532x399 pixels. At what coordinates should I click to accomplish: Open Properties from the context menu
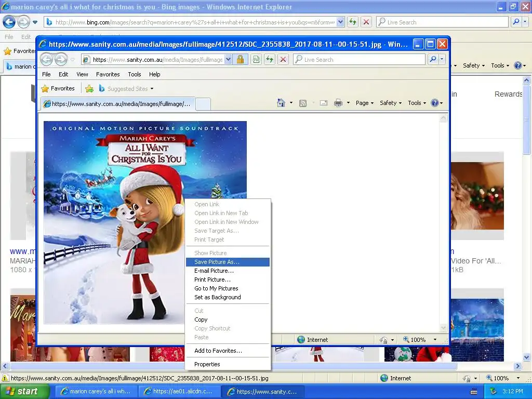tap(228, 364)
